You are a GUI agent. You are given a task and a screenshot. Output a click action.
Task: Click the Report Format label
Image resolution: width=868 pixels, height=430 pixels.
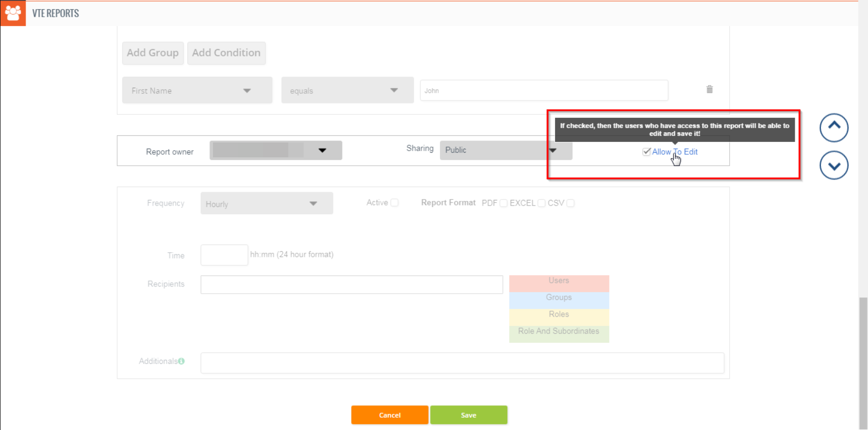(448, 202)
